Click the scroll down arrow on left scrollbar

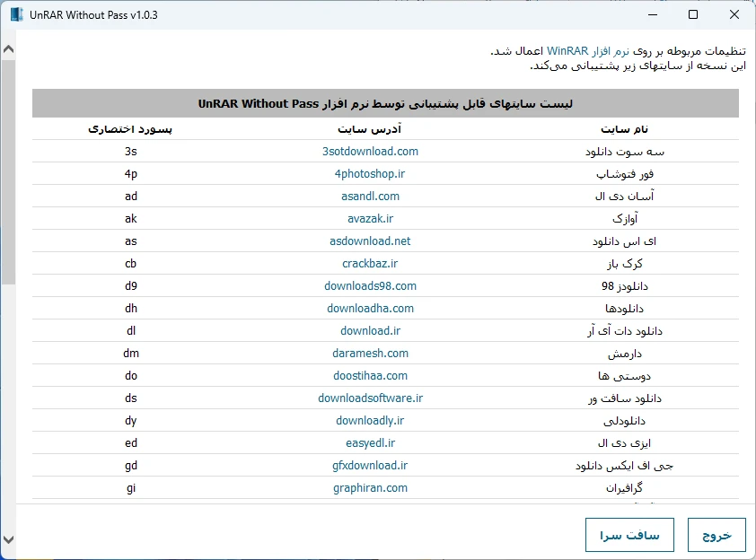[8, 538]
